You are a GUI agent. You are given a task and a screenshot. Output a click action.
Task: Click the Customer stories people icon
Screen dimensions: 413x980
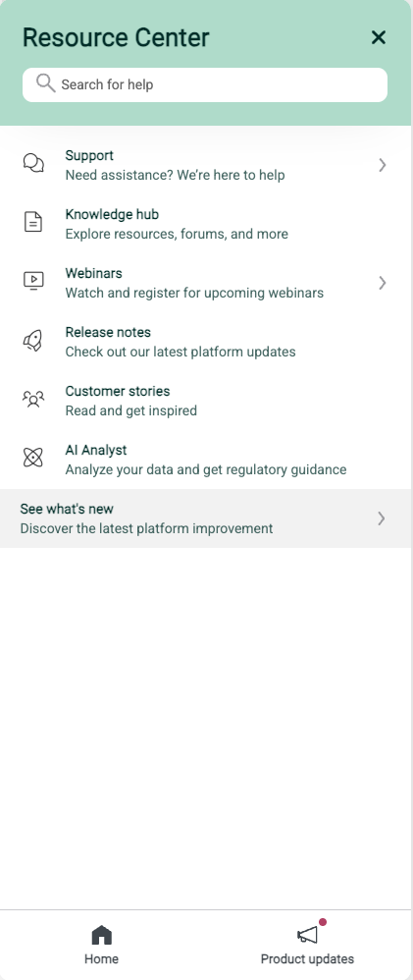tap(33, 399)
